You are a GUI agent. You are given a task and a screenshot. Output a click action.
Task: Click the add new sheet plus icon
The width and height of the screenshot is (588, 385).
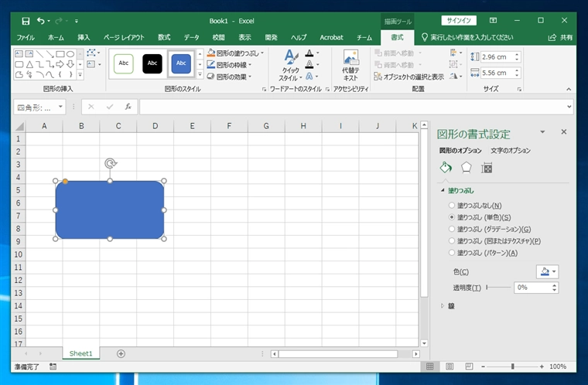121,353
